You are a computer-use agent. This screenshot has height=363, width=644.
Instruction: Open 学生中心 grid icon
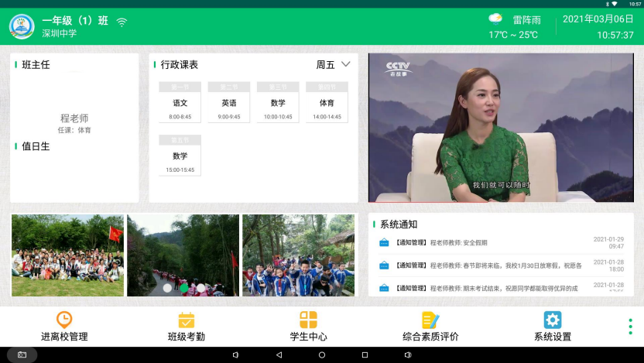point(309,320)
